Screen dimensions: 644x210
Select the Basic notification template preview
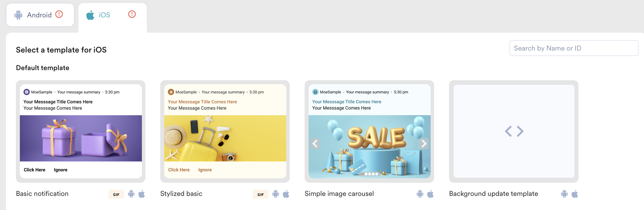[80, 131]
